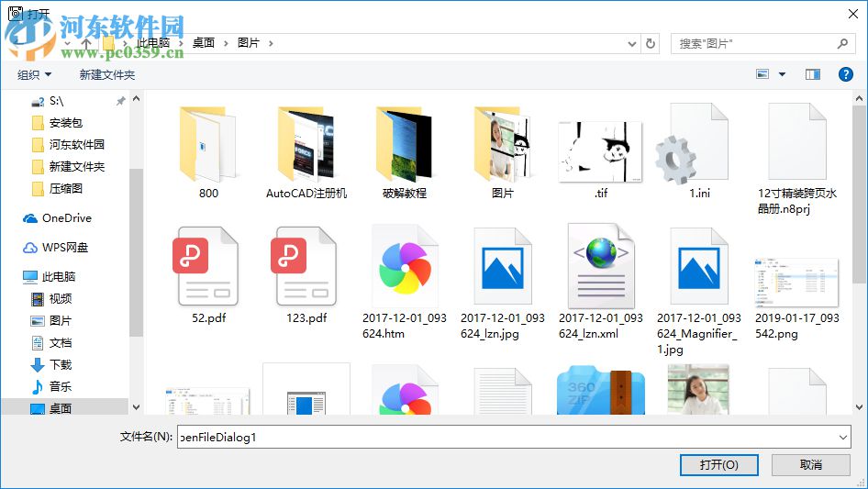Open the 组织 menu

[x=34, y=74]
